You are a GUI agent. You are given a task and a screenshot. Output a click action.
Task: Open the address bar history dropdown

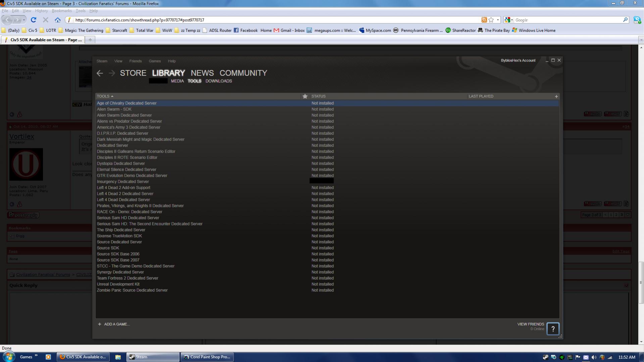tap(498, 20)
